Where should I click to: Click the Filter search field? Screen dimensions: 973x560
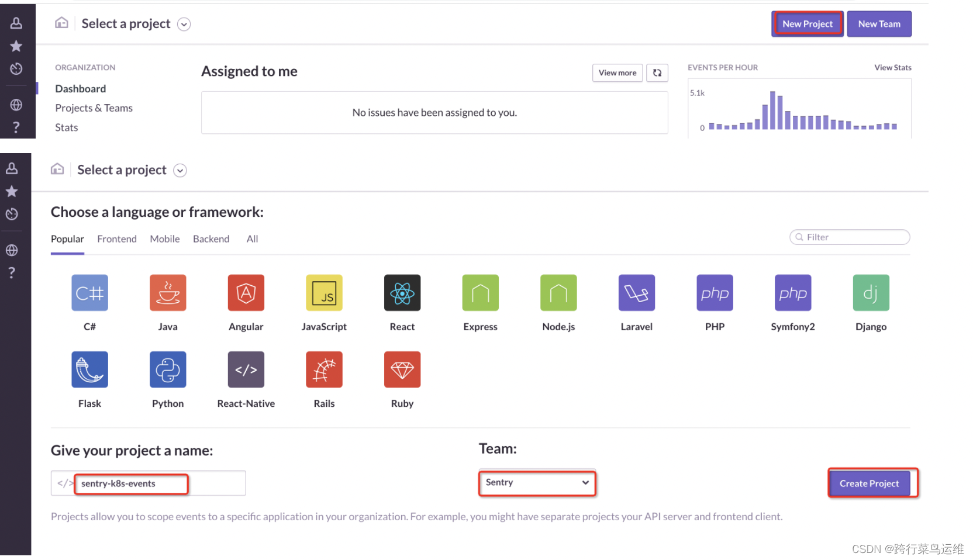[850, 237]
